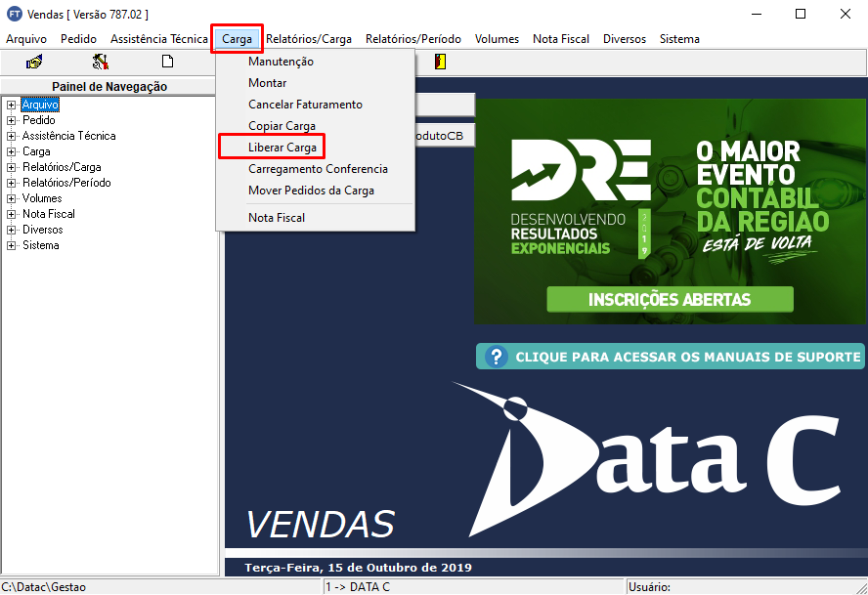Expand the Pedido tree node

(x=11, y=120)
